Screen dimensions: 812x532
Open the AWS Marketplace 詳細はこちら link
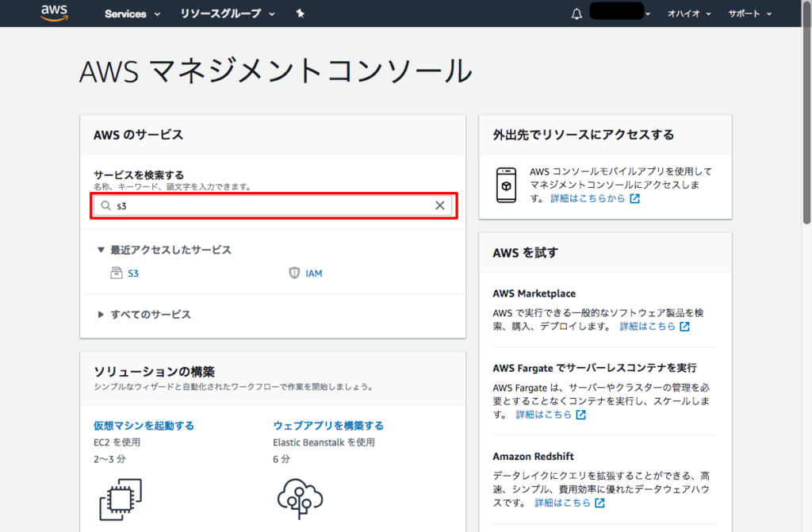point(647,327)
